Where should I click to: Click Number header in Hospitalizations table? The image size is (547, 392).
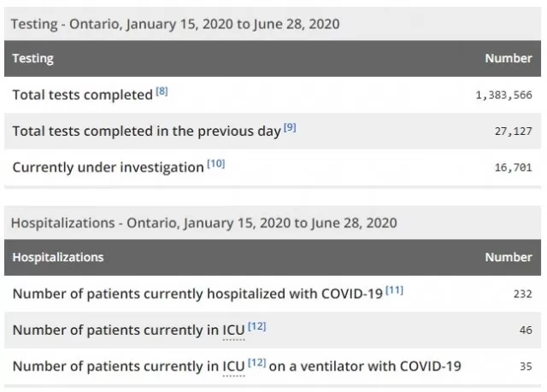click(509, 257)
